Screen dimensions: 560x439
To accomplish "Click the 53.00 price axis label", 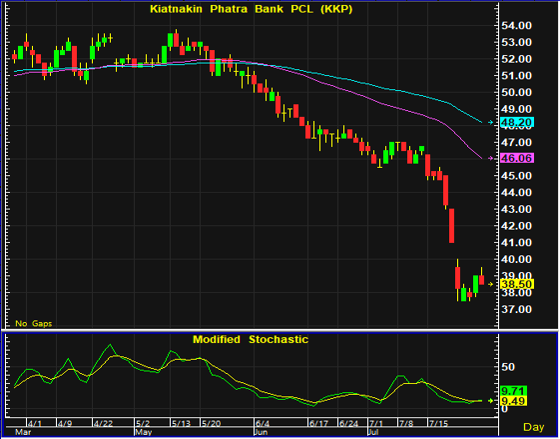I will [517, 42].
